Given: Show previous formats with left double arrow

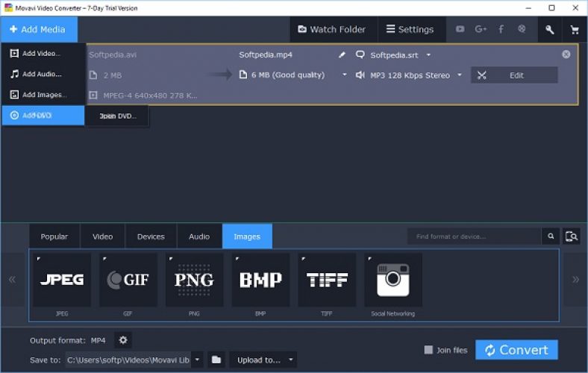Looking at the screenshot, I should point(13,280).
